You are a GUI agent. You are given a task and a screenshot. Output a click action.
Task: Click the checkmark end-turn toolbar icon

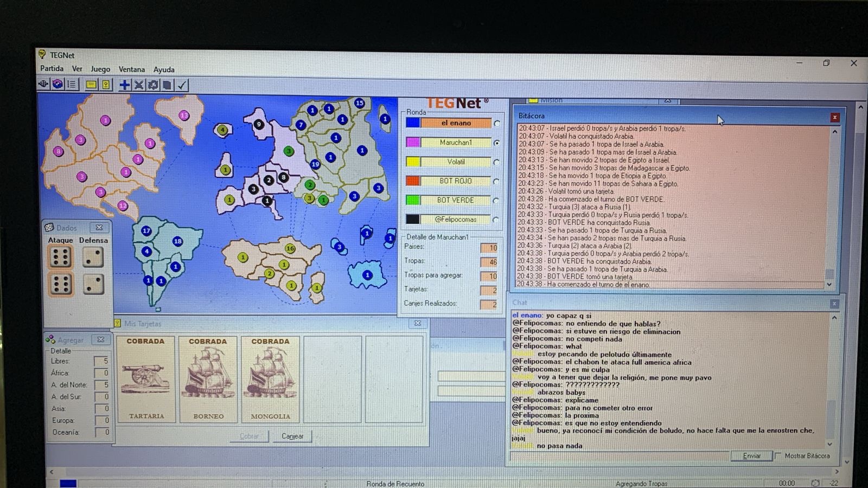click(x=182, y=85)
